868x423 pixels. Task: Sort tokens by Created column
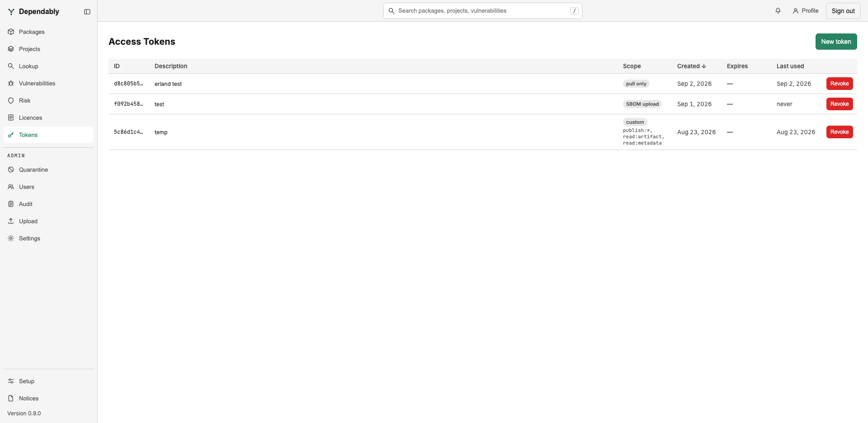click(692, 66)
